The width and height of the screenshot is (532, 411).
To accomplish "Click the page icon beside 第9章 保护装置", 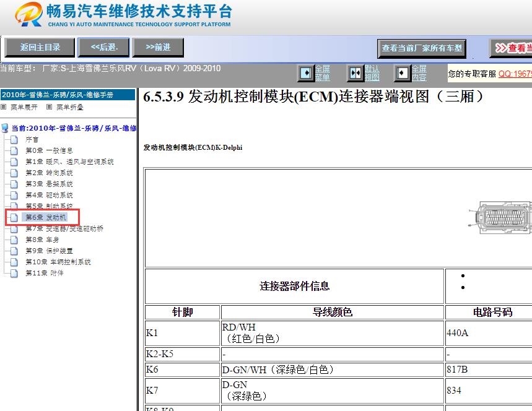I will (x=14, y=251).
